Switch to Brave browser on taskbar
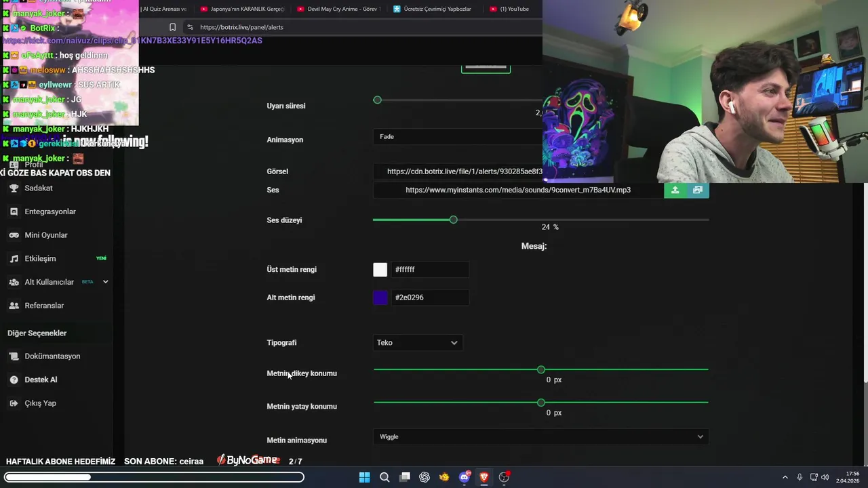This screenshot has height=488, width=868. click(x=484, y=477)
